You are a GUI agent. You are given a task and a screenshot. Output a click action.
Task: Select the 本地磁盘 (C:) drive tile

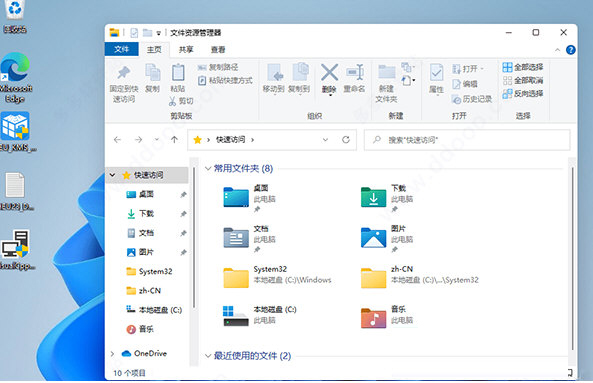pyautogui.click(x=260, y=316)
